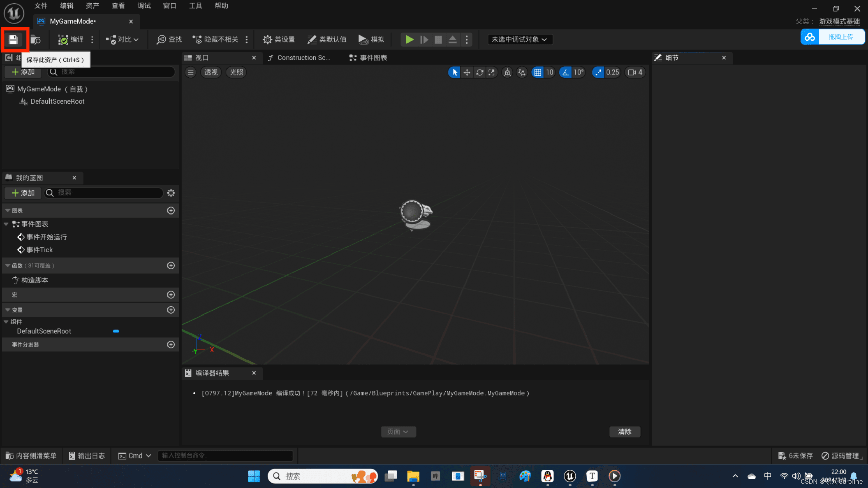Open the debug object dropdown (未选中调试对象)
868x488 pixels.
(519, 39)
